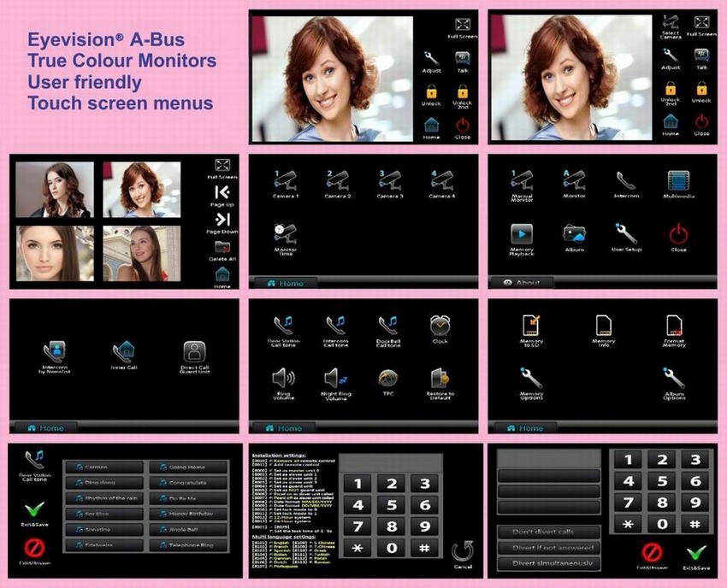Choose the Ding dong ringtone
727x588 pixels.
[x=104, y=482]
